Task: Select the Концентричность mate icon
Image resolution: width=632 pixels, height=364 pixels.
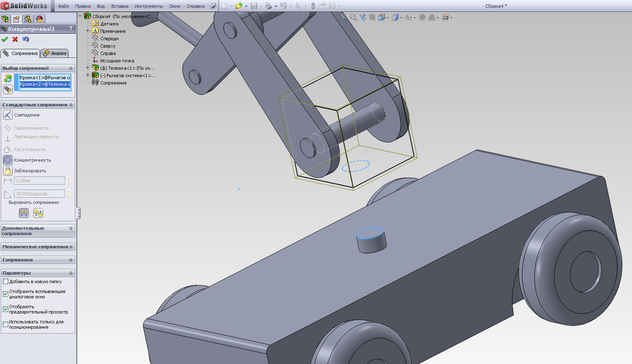Action: point(8,160)
